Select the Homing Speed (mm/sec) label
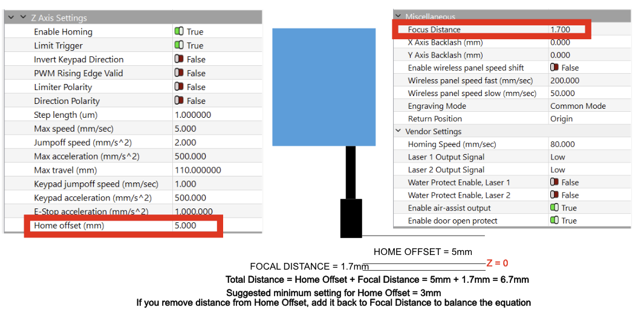Screen dimensions: 644x313 [452, 144]
